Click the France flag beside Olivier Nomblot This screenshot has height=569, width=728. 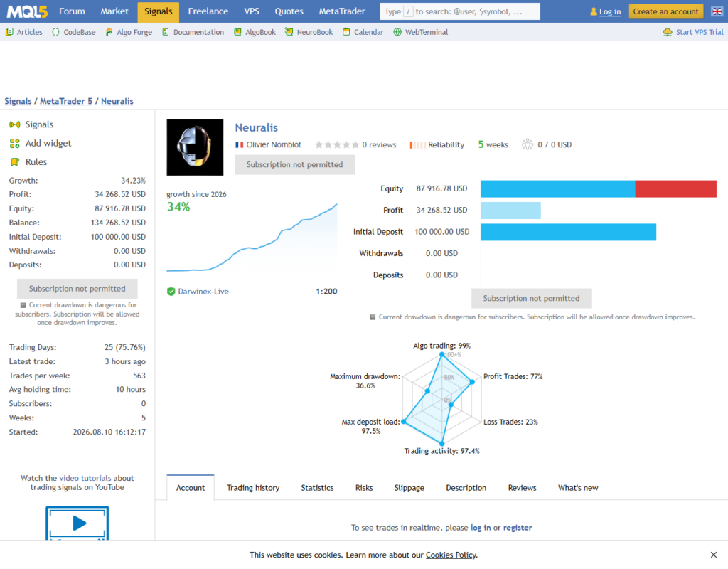[x=240, y=145]
